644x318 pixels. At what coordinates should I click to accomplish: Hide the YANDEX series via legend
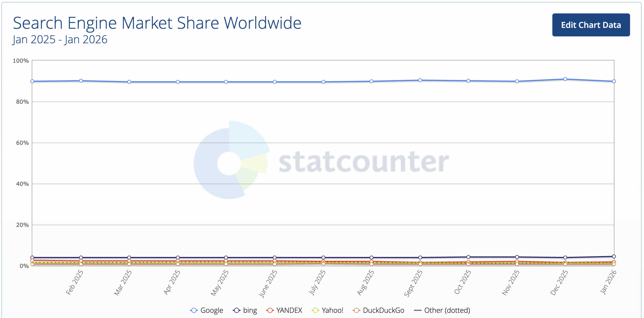pyautogui.click(x=289, y=310)
